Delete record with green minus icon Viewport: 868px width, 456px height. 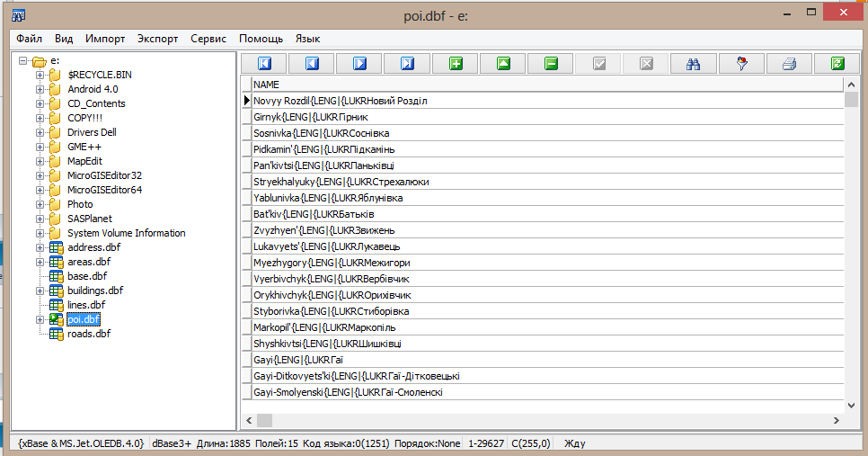pos(551,63)
